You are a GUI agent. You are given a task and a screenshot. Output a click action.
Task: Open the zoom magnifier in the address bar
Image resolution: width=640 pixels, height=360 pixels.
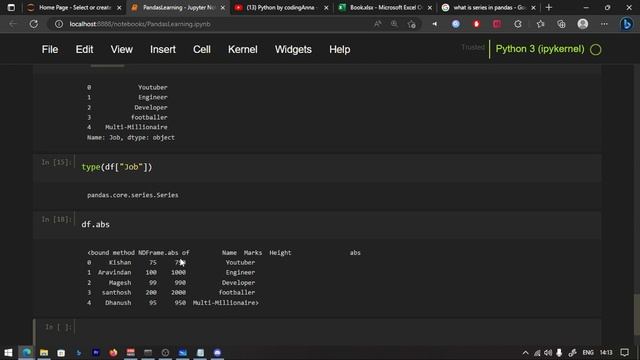[x=394, y=24]
